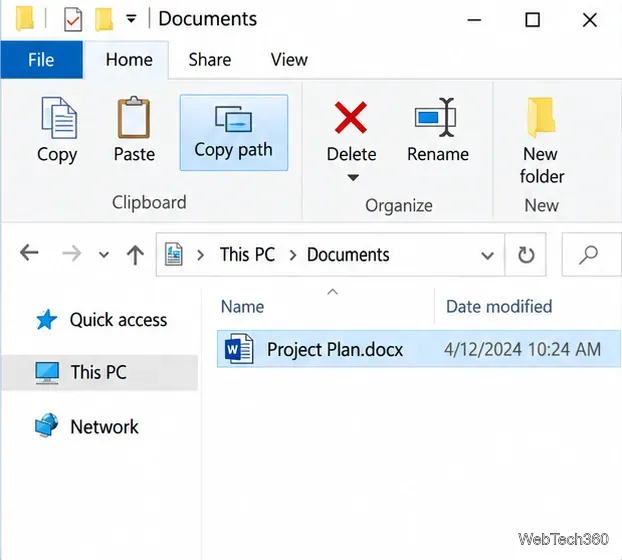The height and width of the screenshot is (560, 622).
Task: Sort by the Date modified column header
Action: click(x=499, y=307)
